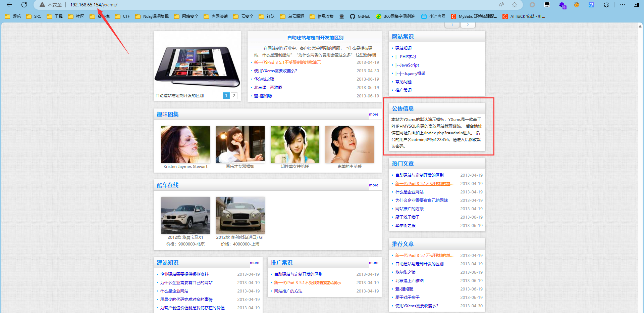Open the |--PHP学习 category link

click(406, 57)
